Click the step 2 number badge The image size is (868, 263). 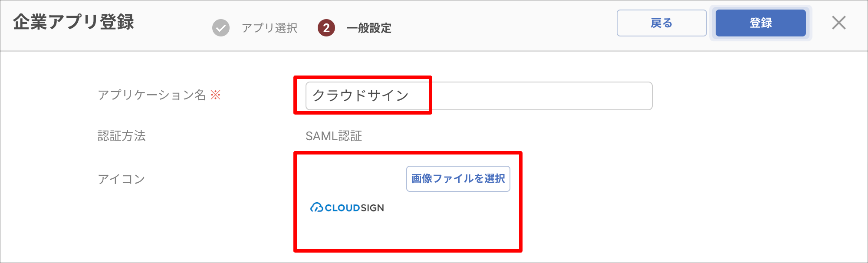pyautogui.click(x=326, y=28)
